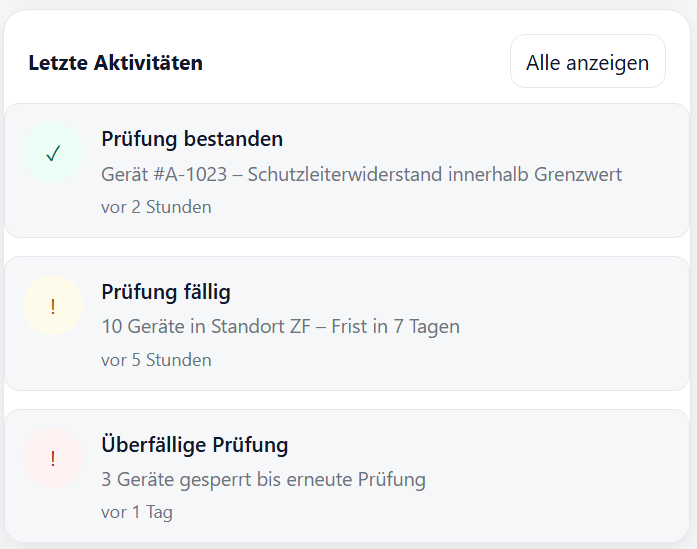
Task: Click the green checkmark icon for Prüfung bestanden
Action: point(53,153)
